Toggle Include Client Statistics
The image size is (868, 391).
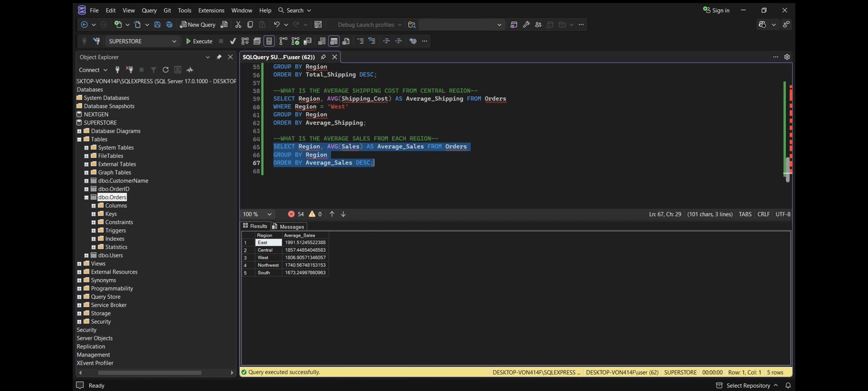[x=307, y=41]
